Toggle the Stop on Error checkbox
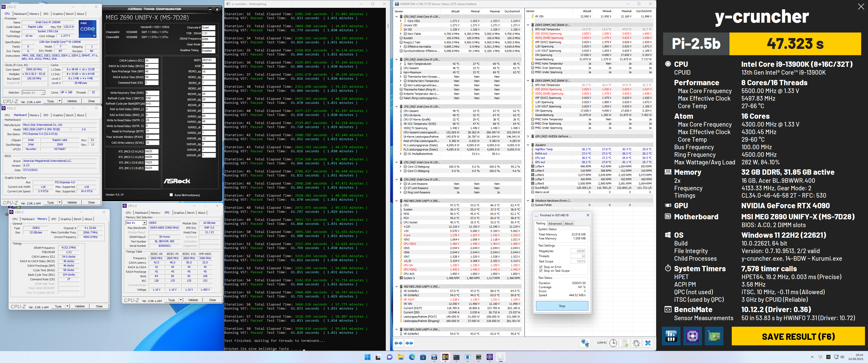 pyautogui.click(x=540, y=267)
